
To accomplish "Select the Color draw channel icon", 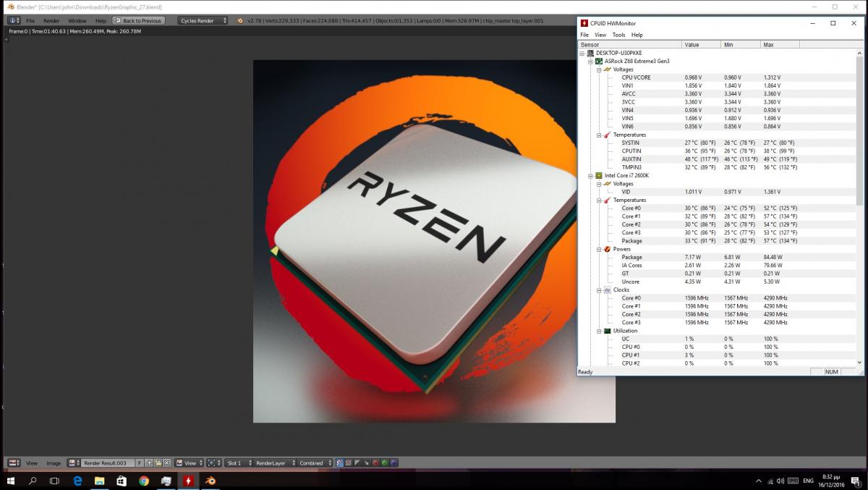I will click(x=348, y=462).
